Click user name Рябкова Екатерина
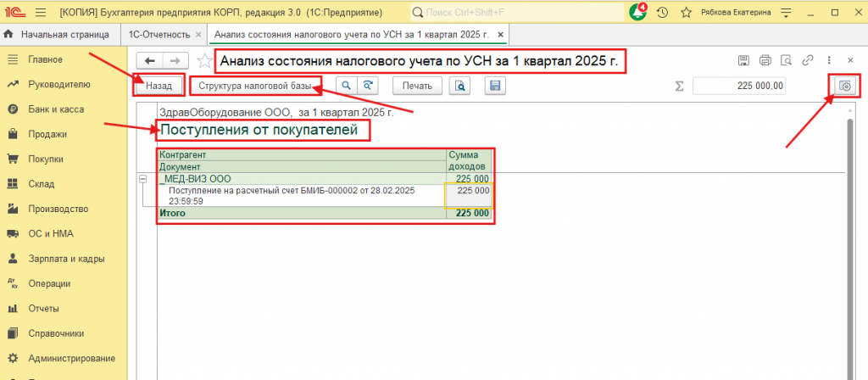Screen dimensions: 868x380 coord(737,12)
